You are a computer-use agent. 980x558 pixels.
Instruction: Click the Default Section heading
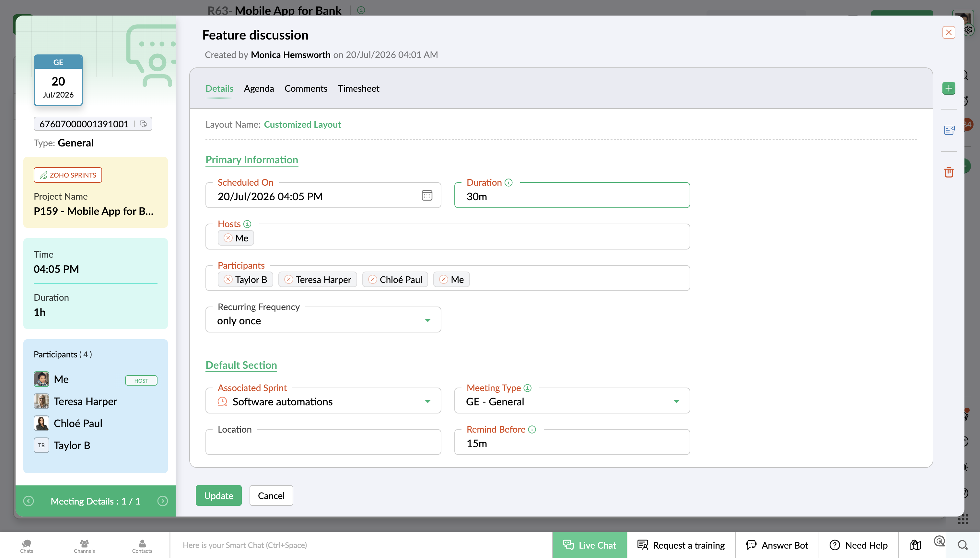point(241,365)
